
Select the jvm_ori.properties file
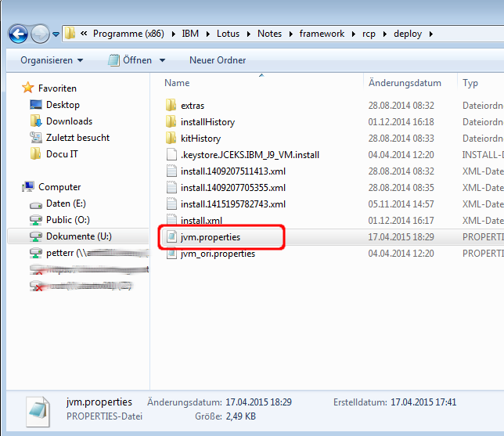click(218, 254)
